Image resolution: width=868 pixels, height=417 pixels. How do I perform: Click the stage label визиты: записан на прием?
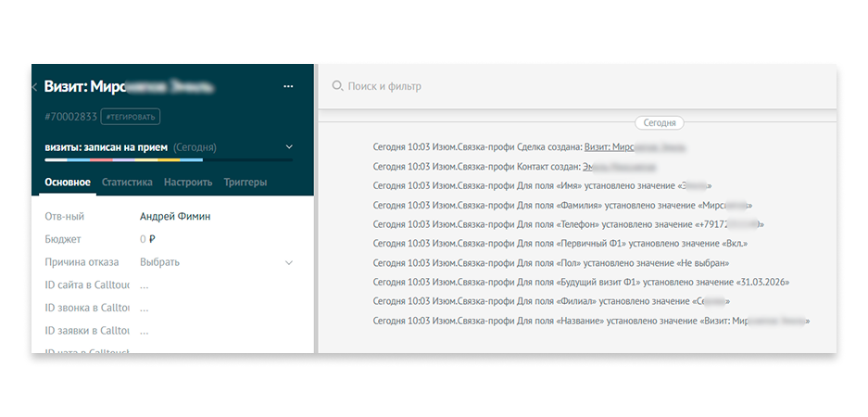(x=107, y=148)
